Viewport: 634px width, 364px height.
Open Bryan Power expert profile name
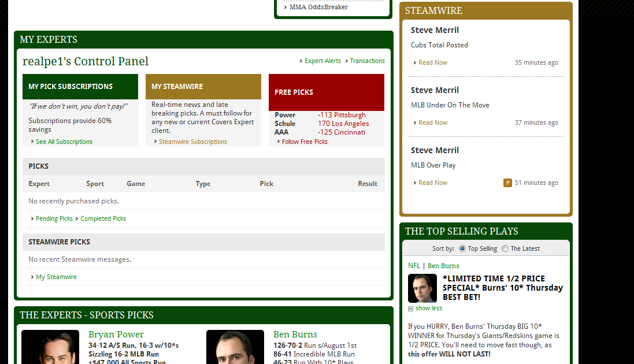[x=116, y=335]
